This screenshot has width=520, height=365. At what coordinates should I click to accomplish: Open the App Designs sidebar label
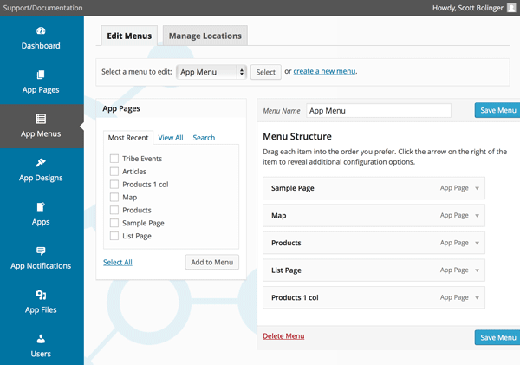(41, 178)
